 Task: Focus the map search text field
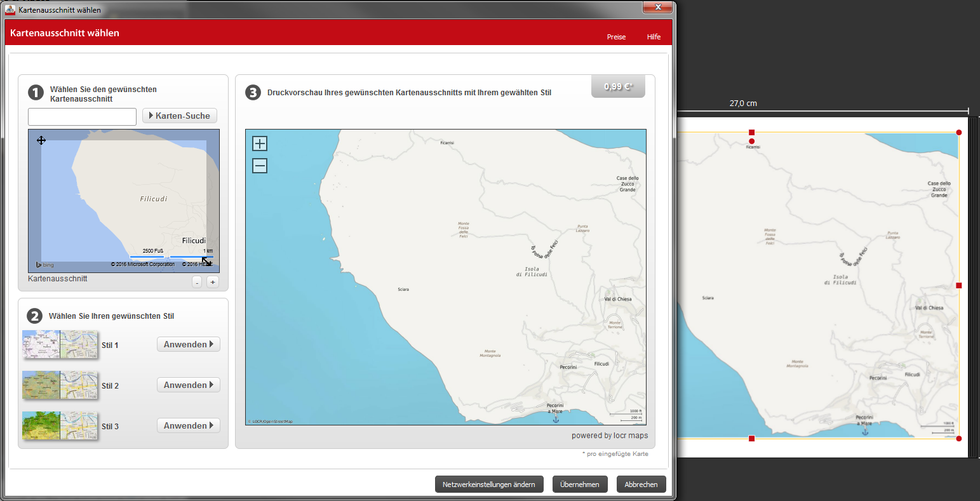click(x=83, y=117)
